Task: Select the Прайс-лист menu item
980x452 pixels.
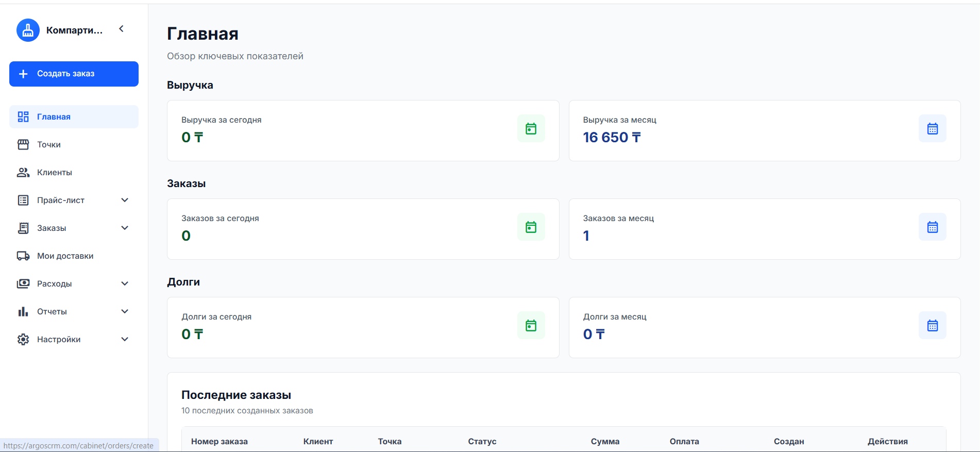Action: point(74,200)
